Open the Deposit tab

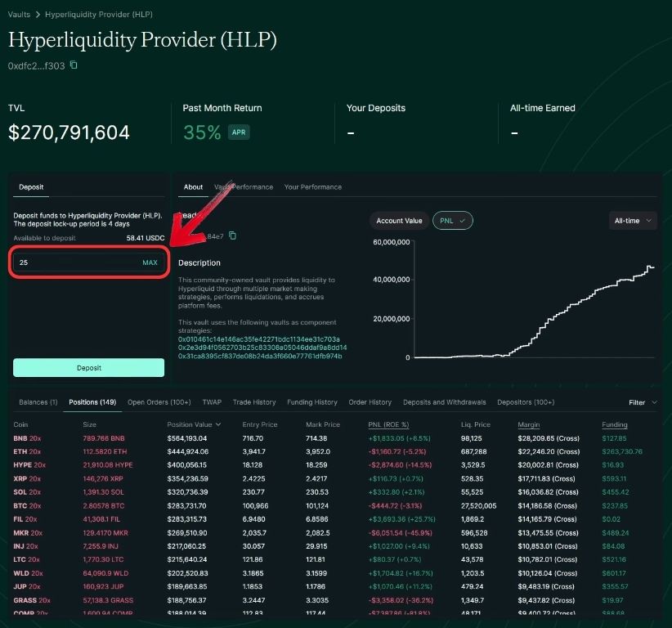click(x=31, y=187)
